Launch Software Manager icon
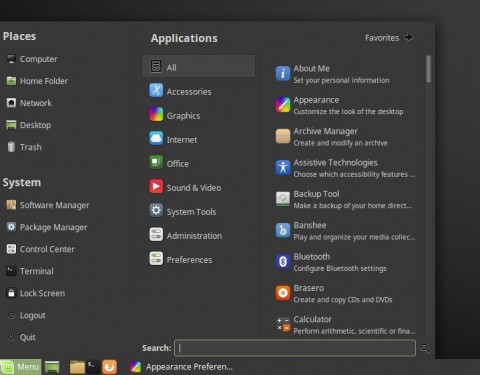This screenshot has height=375, width=480. click(x=11, y=205)
